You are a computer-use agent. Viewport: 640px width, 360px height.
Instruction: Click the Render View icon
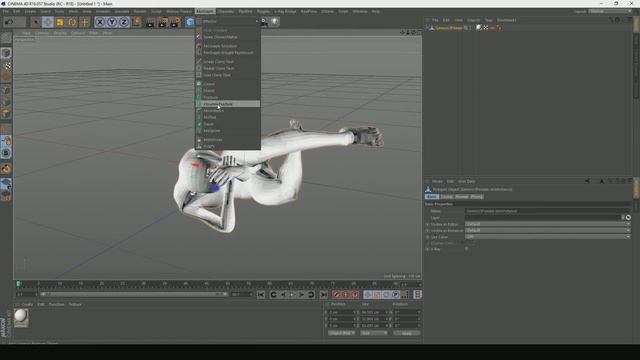pyautogui.click(x=150, y=22)
